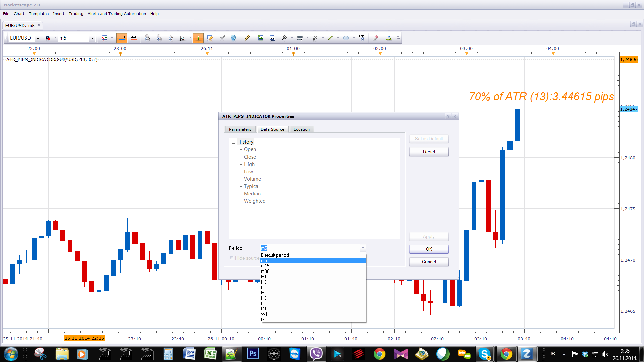
Task: Toggle the highlighted auto-scale vertical icon
Action: [198, 38]
